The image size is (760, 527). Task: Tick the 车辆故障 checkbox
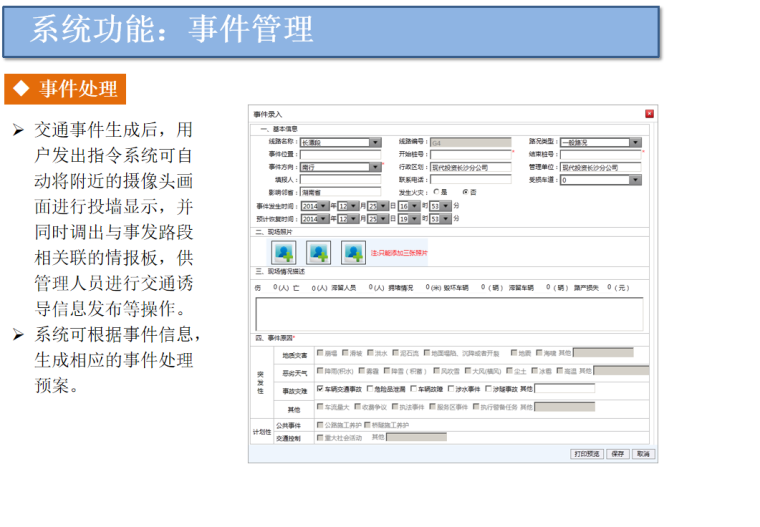(x=411, y=389)
